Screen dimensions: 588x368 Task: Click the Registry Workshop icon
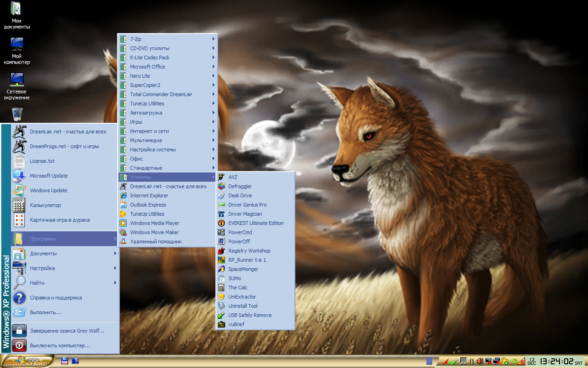pyautogui.click(x=221, y=251)
